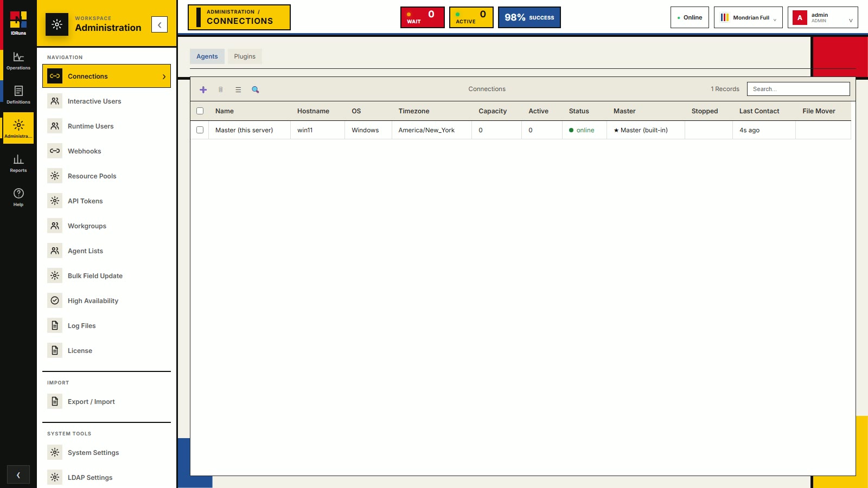Click the Workspace Administration gear icon
Screen dimensions: 868x488
tap(57, 24)
